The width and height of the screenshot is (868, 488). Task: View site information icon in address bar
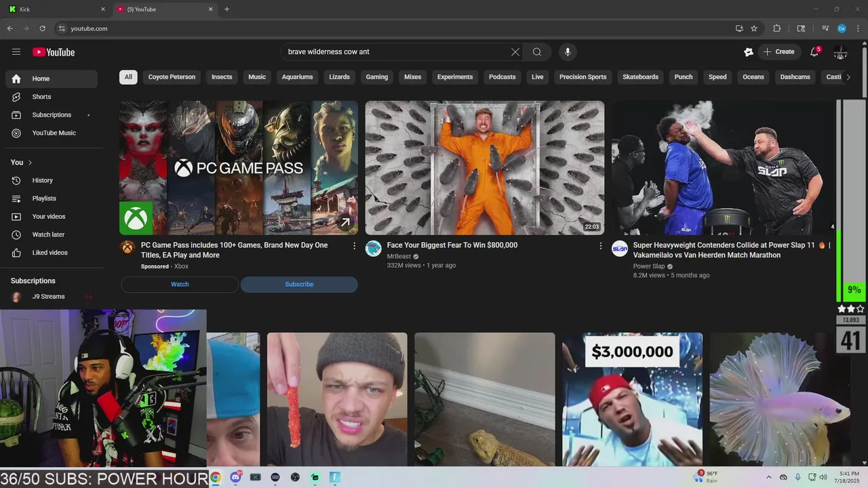click(x=62, y=28)
